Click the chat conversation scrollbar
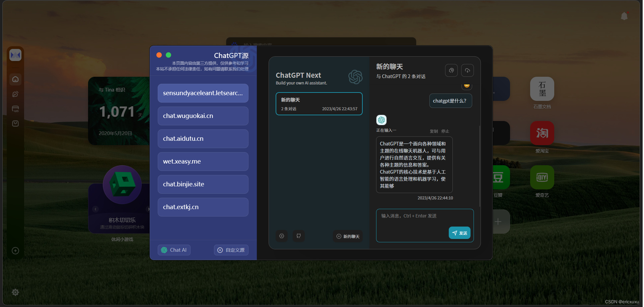 480,166
